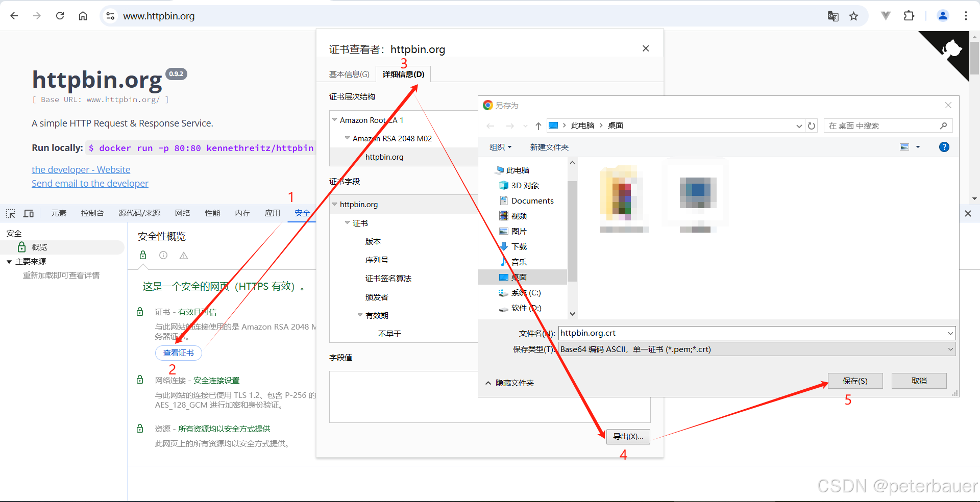Collapse the 主要来源 section in the security sidebar

coord(9,261)
